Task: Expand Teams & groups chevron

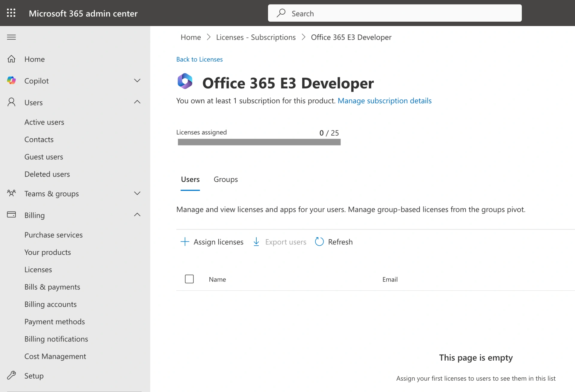Action: coord(137,193)
